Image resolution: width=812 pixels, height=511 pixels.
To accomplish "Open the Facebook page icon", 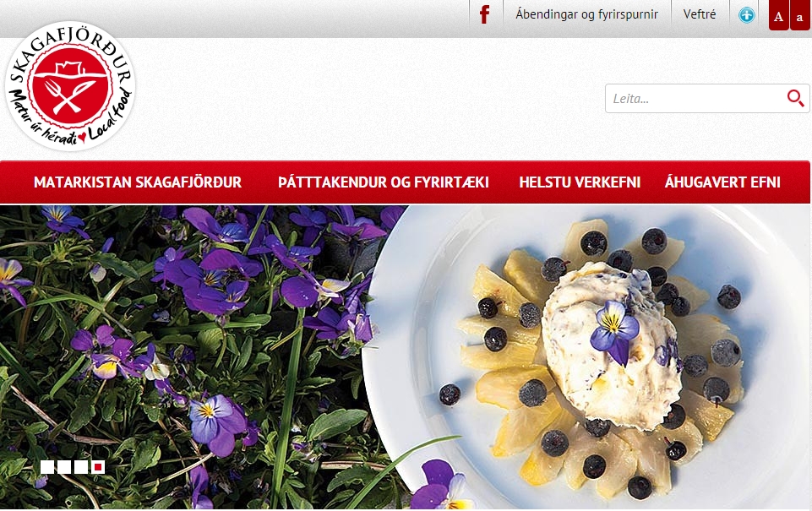I will (x=485, y=14).
